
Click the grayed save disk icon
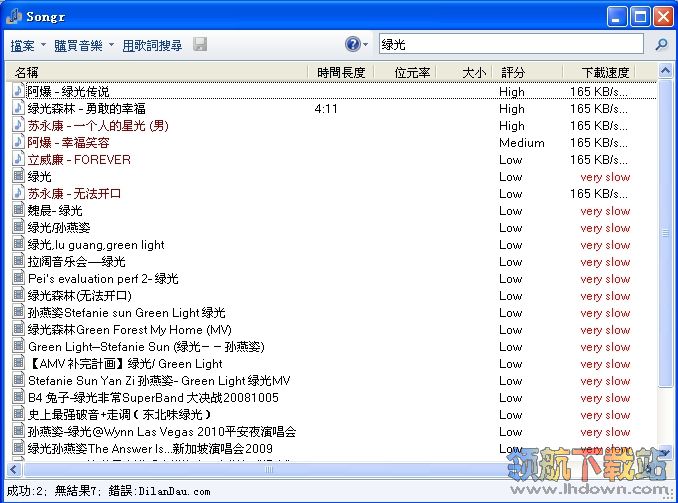pyautogui.click(x=200, y=44)
